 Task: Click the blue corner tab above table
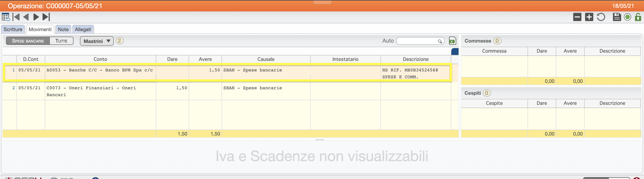coord(455,52)
